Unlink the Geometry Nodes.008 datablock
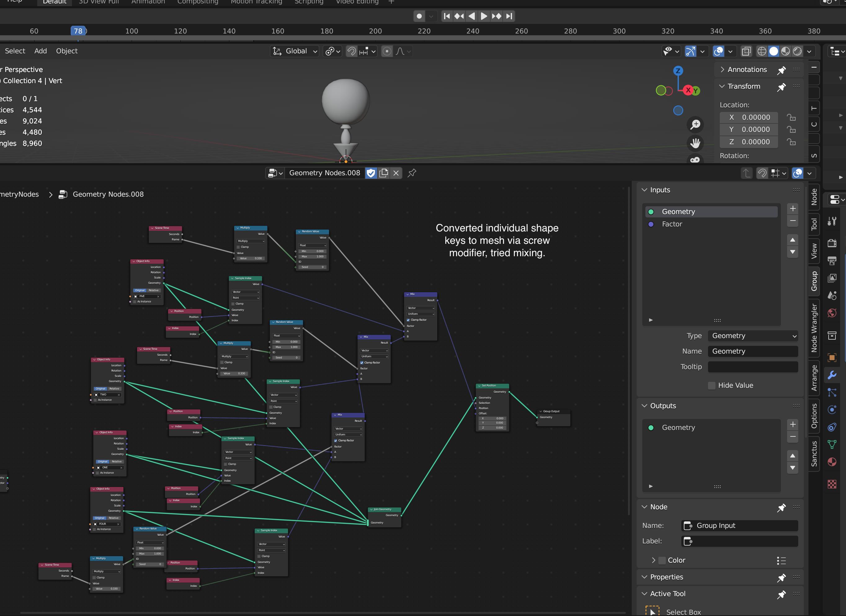This screenshot has width=846, height=616. tap(396, 173)
